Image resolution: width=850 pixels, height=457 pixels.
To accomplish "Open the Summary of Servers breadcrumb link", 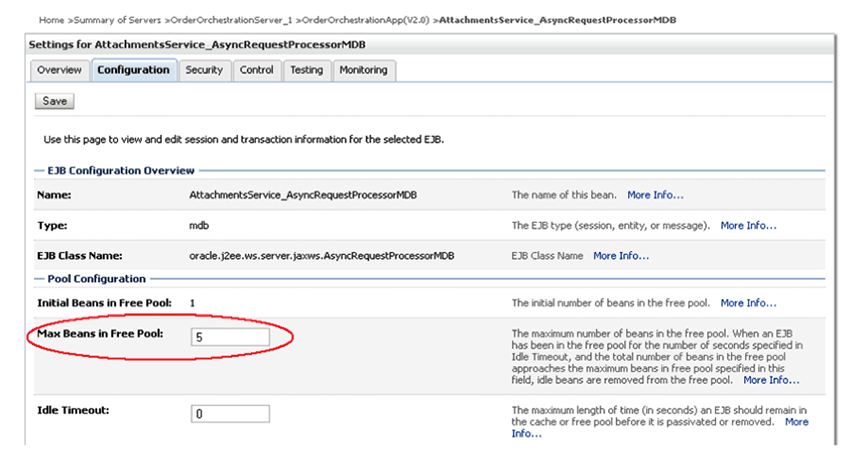I will pyautogui.click(x=117, y=20).
